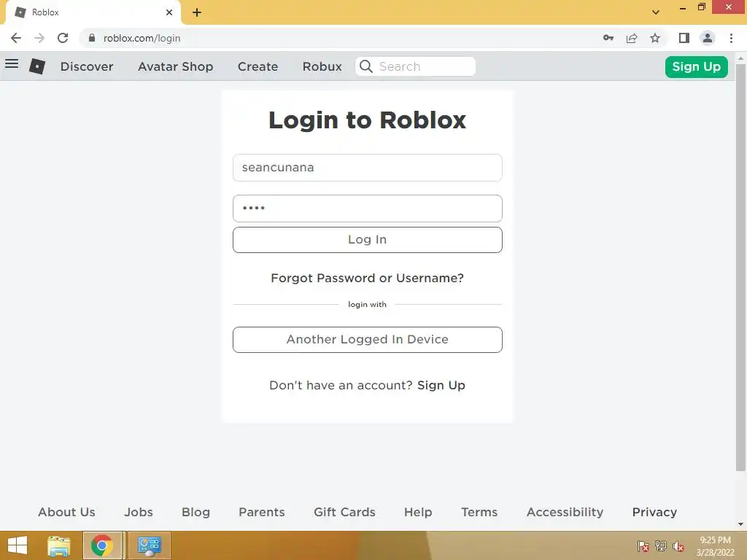Open the Windows Start button
The image size is (747, 560).
pos(18,545)
